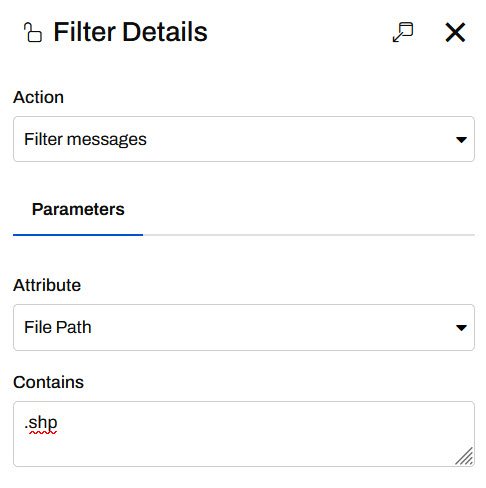Open the Attribute dropdown showing File Path
This screenshot has width=486, height=488.
[244, 327]
